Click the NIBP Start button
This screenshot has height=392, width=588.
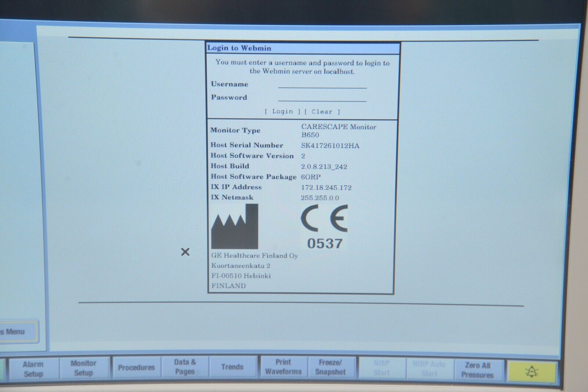[382, 368]
